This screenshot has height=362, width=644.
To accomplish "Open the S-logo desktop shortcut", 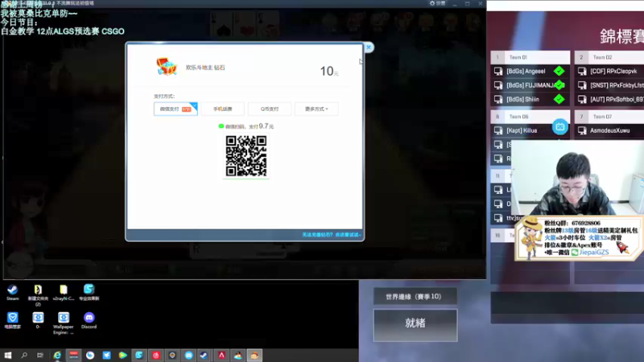I will click(x=89, y=292).
